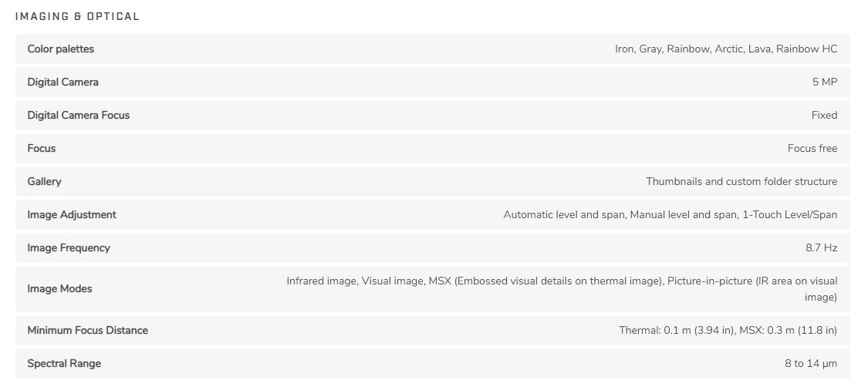Select the Image Frequency row label
The height and width of the screenshot is (387, 868).
point(69,248)
